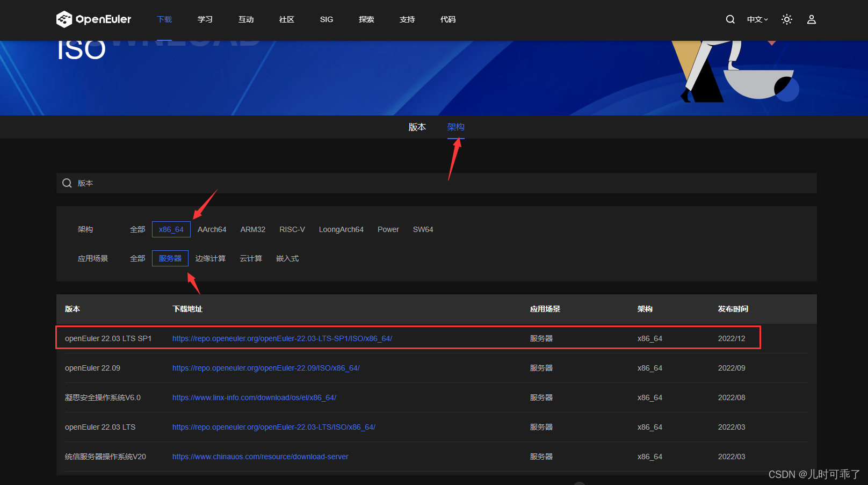
Task: Click the 统信服务器操作系统V20 version cell
Action: [x=105, y=457]
